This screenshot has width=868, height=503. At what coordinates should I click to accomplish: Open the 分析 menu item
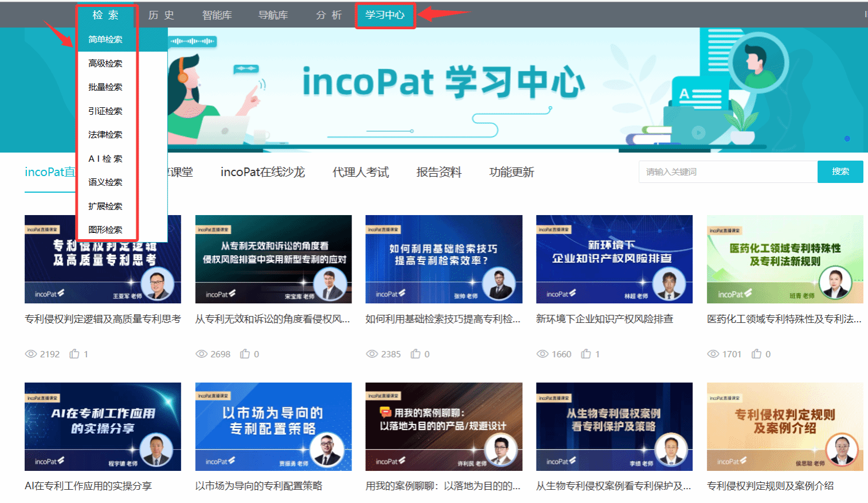(x=329, y=15)
